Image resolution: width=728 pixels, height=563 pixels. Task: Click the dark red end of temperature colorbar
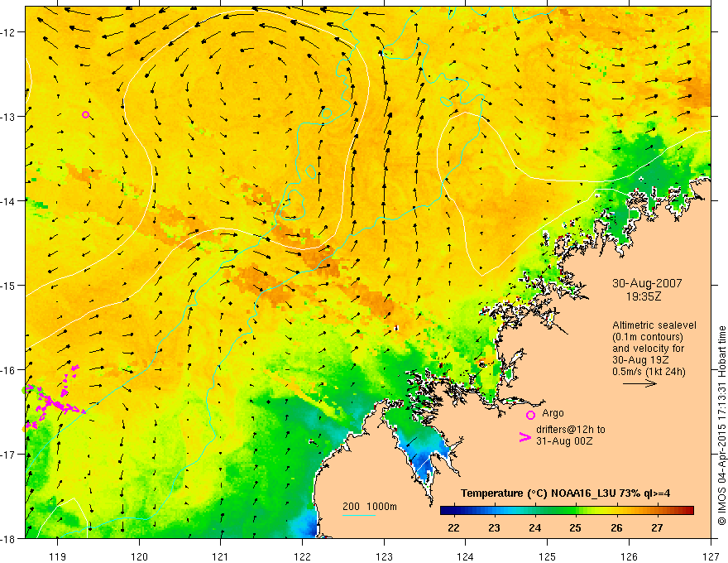[x=688, y=511]
